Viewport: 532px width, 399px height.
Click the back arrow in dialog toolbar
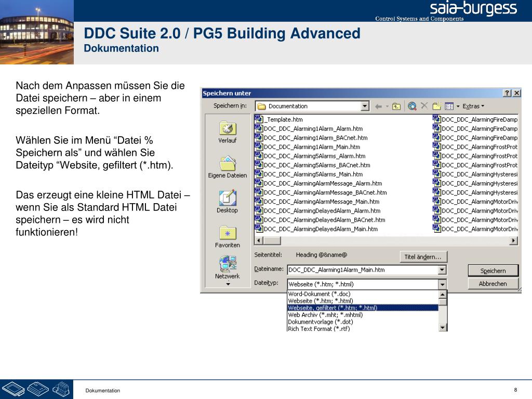coord(378,107)
